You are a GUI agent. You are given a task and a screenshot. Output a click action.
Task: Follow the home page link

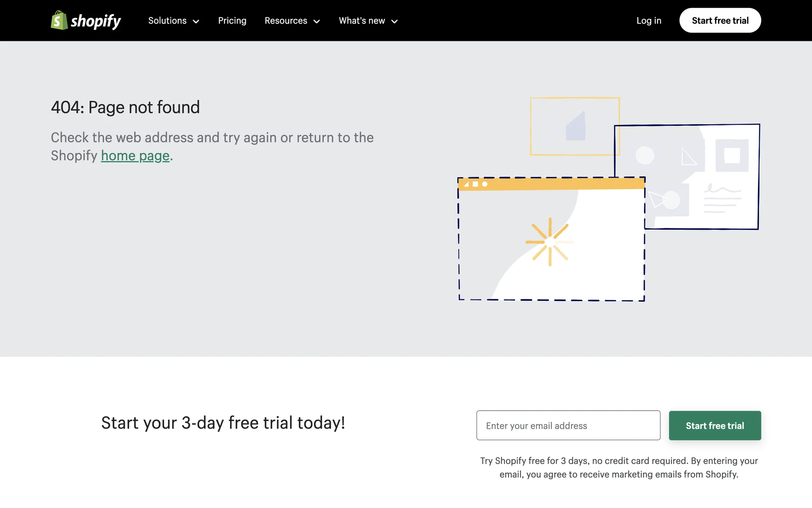tap(135, 156)
